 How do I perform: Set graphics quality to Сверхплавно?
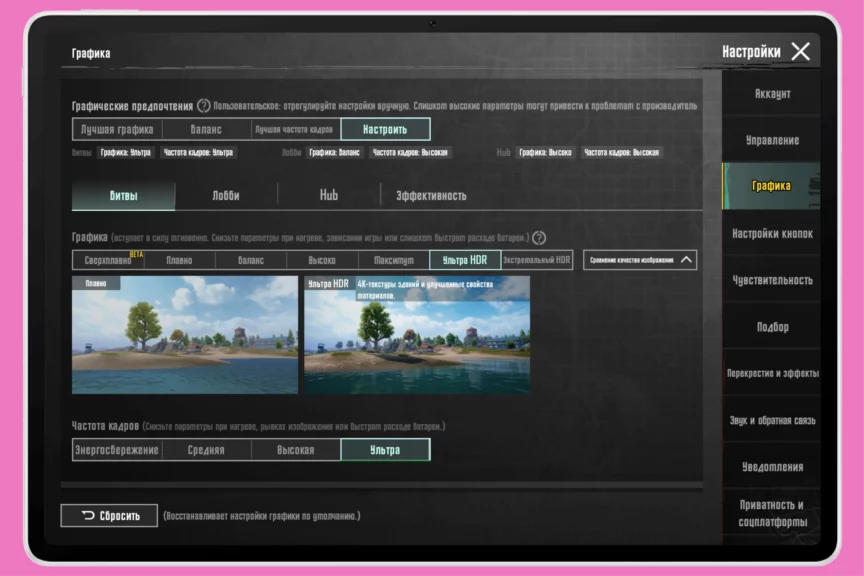pos(110,260)
